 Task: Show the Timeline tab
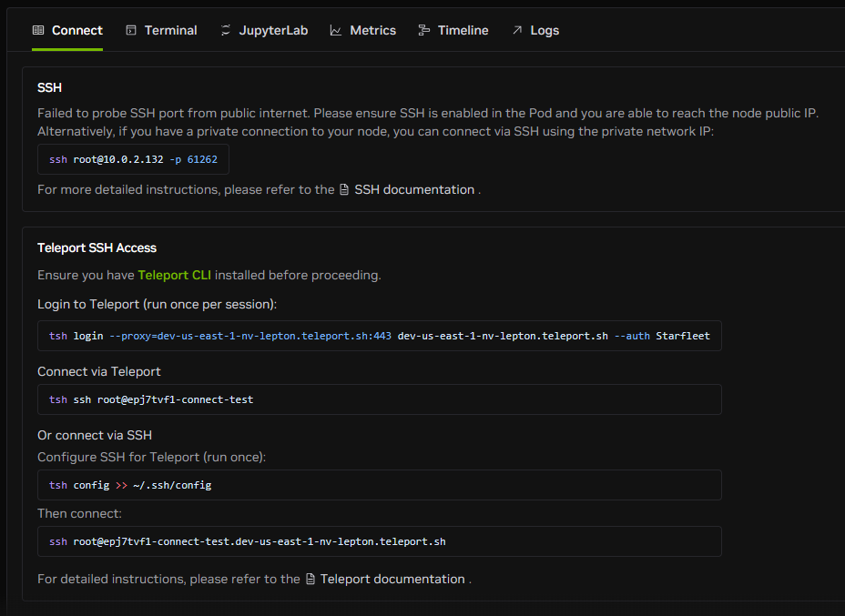463,30
